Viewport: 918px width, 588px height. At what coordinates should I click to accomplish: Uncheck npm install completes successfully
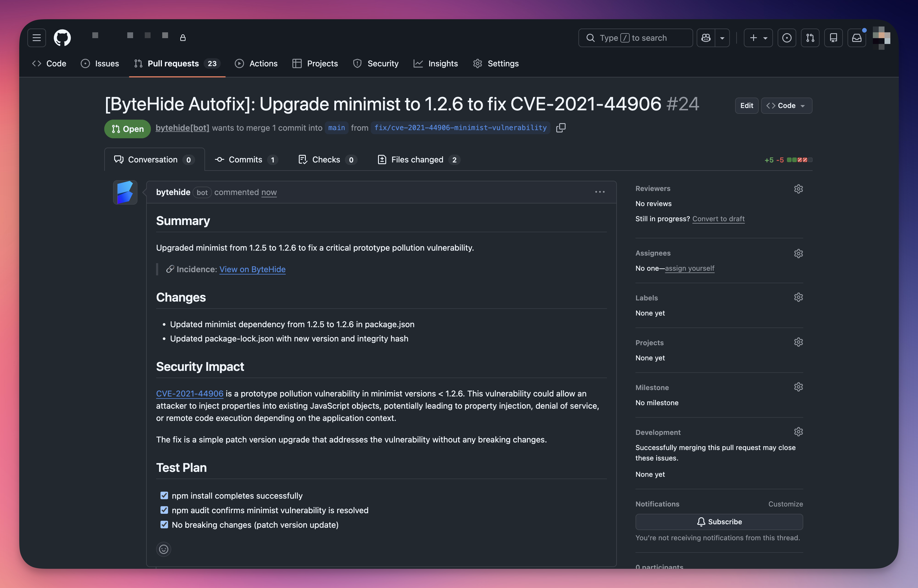tap(164, 495)
